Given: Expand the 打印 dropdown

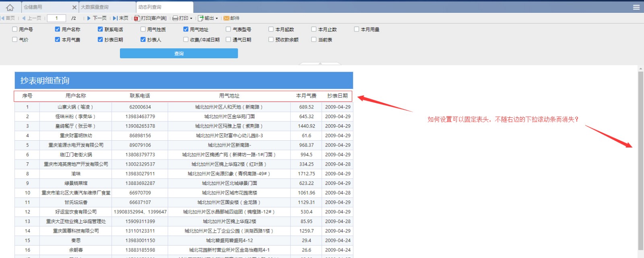Looking at the screenshot, I should click(x=182, y=18).
